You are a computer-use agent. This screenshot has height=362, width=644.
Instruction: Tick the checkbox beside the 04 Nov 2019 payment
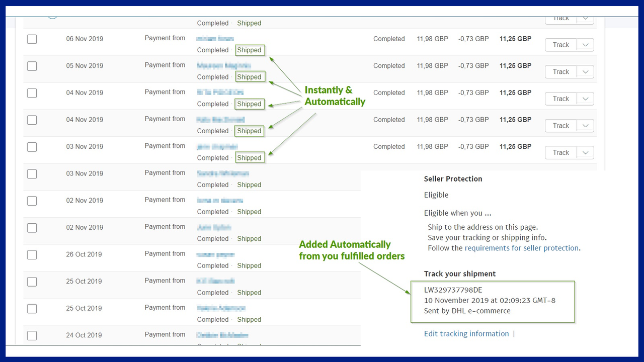pos(32,93)
